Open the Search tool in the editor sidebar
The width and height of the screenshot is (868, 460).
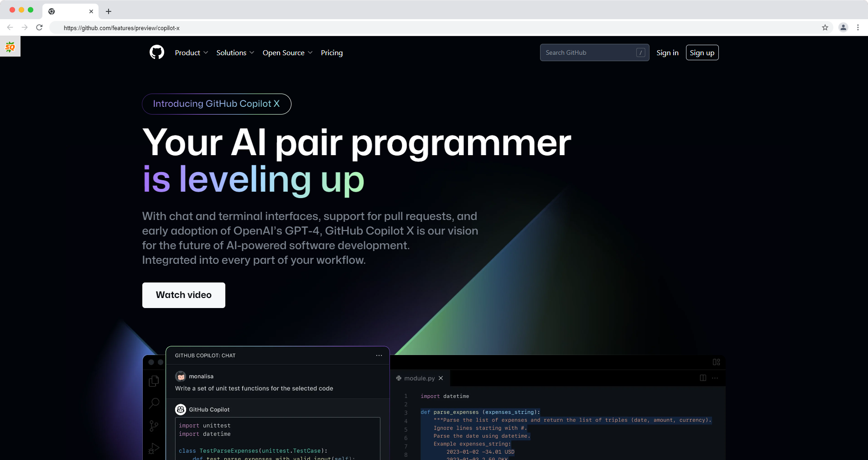click(x=154, y=403)
